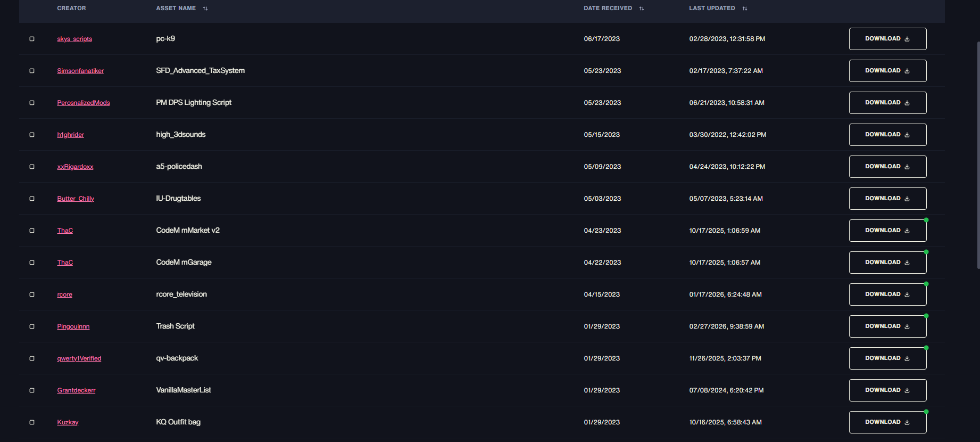The height and width of the screenshot is (442, 980).
Task: Sort by Asset Name using arrows icon
Action: [205, 9]
